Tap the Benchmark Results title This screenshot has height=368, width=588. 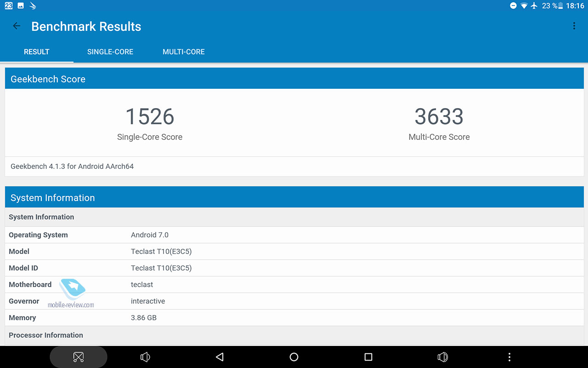click(x=86, y=27)
